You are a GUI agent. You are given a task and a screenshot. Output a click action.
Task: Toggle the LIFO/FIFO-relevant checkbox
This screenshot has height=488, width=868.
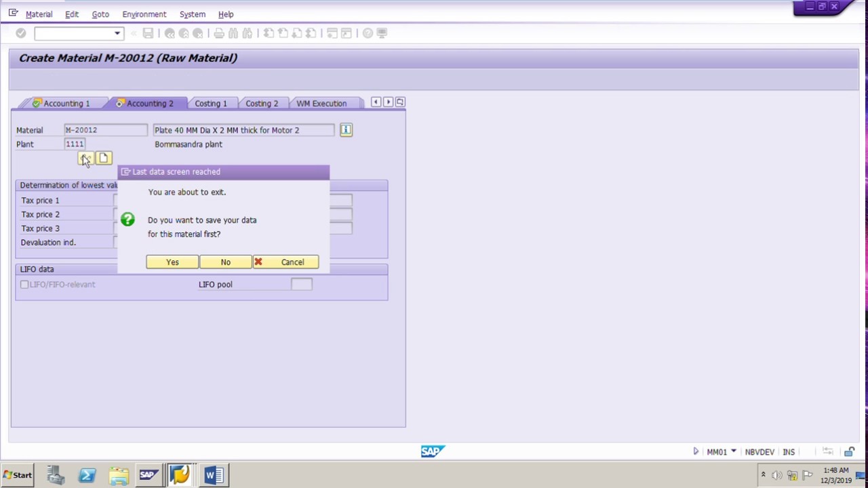click(24, 285)
